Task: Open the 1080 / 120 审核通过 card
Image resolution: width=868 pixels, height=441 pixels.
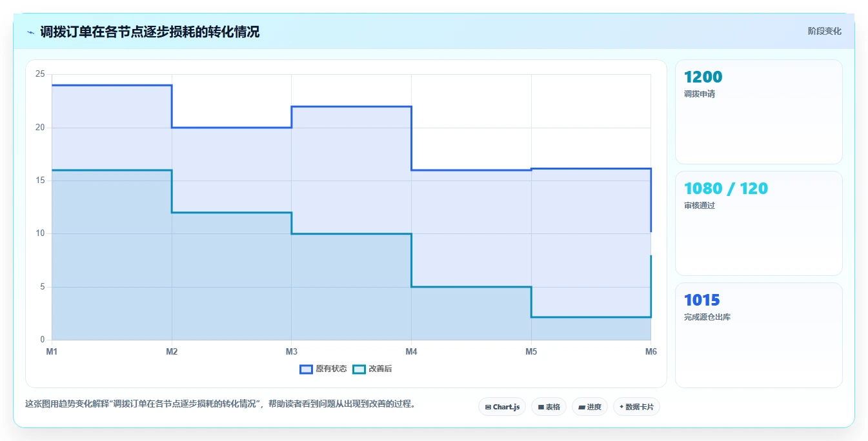Action: (759, 223)
